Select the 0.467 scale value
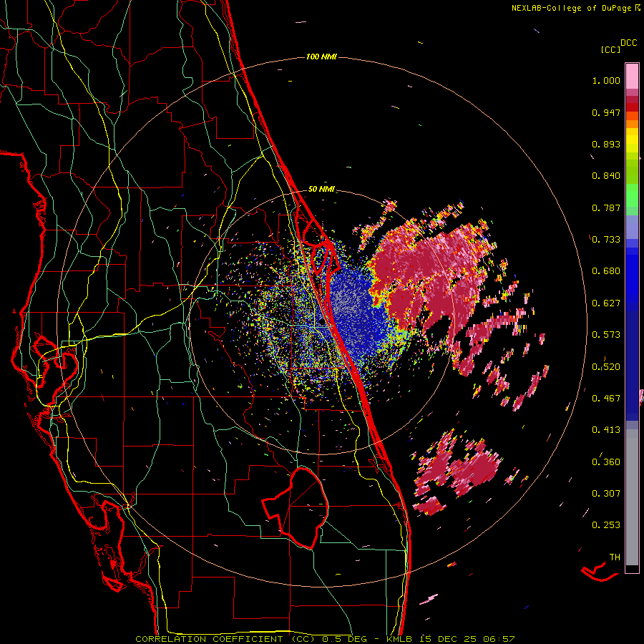This screenshot has height=644, width=644. 606,399
